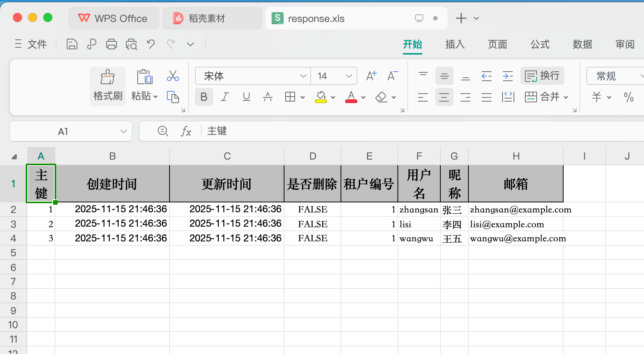
Task: Toggle wrap text (换行)
Action: (542, 76)
